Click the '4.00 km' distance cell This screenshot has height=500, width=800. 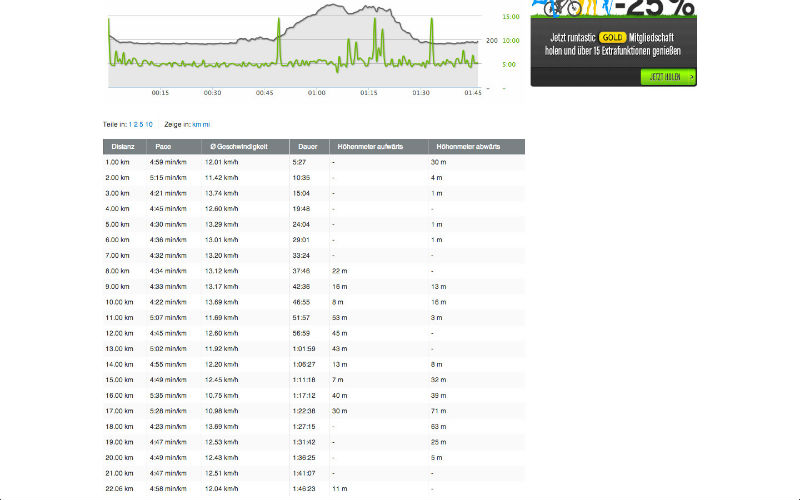click(117, 209)
